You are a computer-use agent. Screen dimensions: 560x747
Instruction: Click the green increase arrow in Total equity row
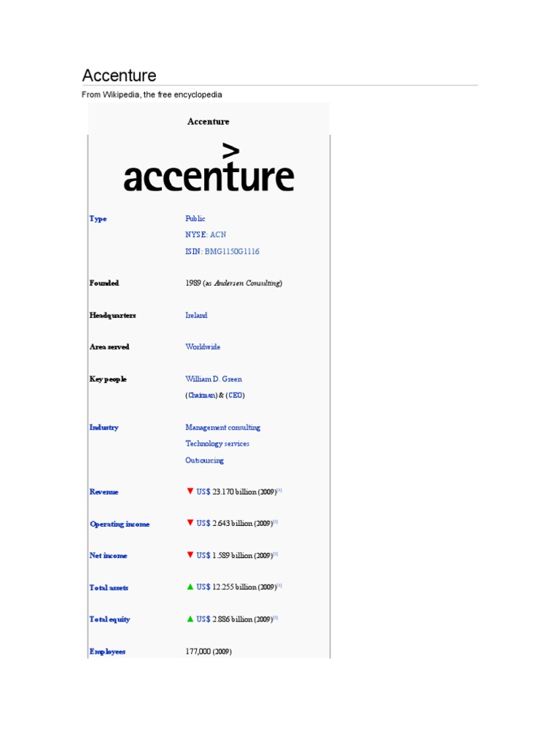click(x=190, y=619)
